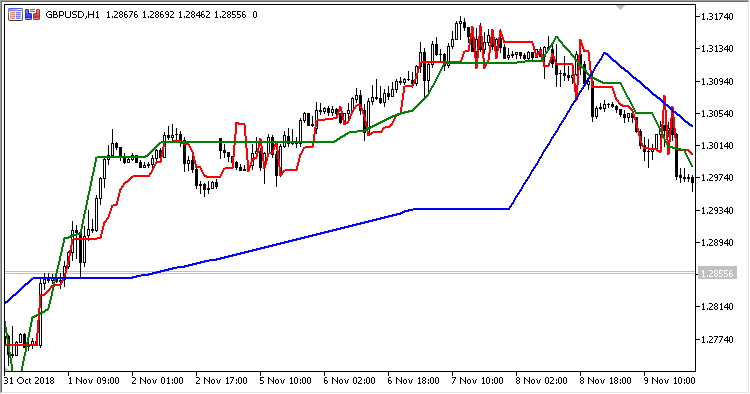The width and height of the screenshot is (750, 394).
Task: Click the 7 Nov 10:00 time label
Action: pyautogui.click(x=478, y=381)
